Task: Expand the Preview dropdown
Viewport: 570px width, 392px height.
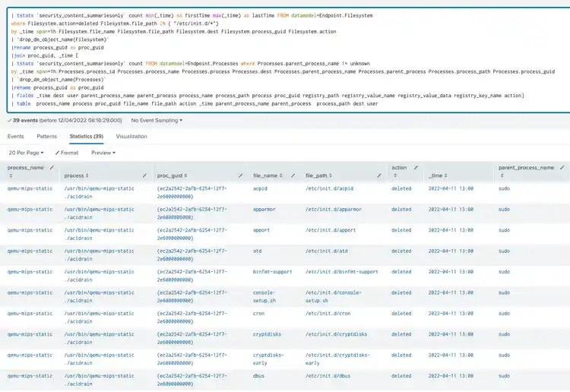Action: point(103,153)
